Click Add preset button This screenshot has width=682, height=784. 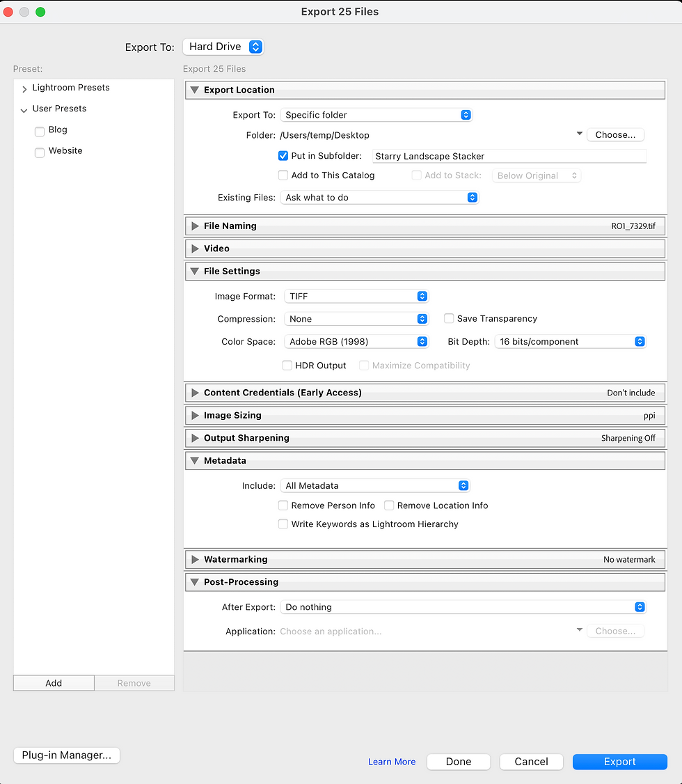[54, 683]
